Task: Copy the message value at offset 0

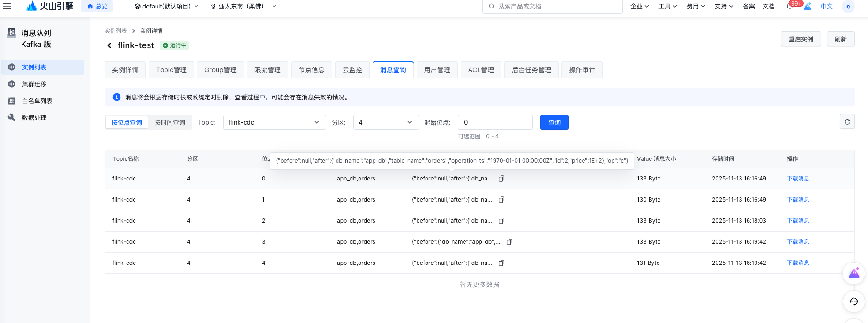Action: pos(501,179)
